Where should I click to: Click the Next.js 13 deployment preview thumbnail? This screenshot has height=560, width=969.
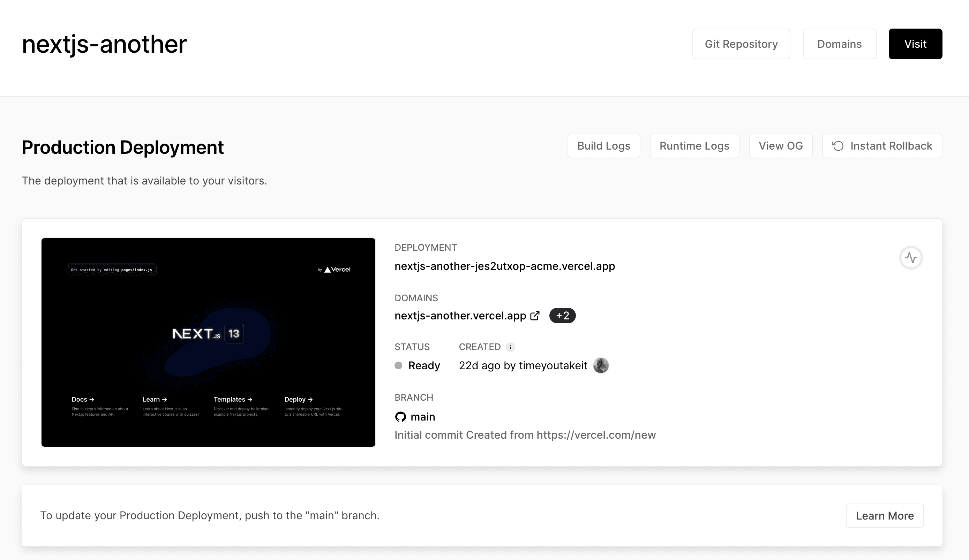(x=208, y=342)
